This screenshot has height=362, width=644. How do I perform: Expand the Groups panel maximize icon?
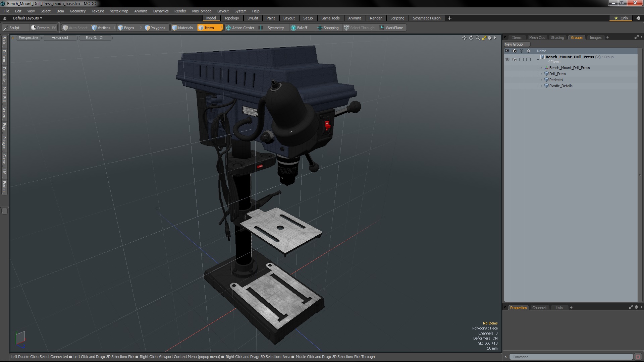tap(636, 37)
